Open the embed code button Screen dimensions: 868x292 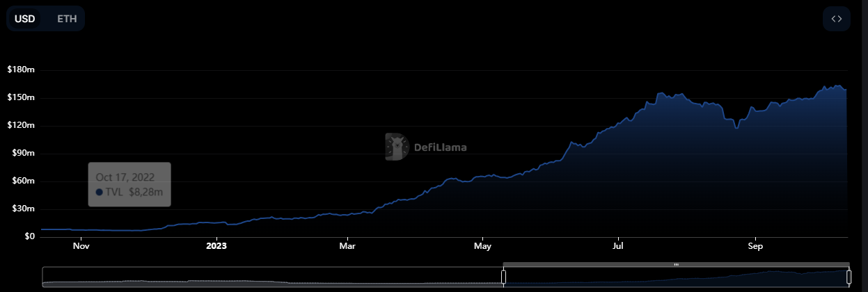[837, 19]
